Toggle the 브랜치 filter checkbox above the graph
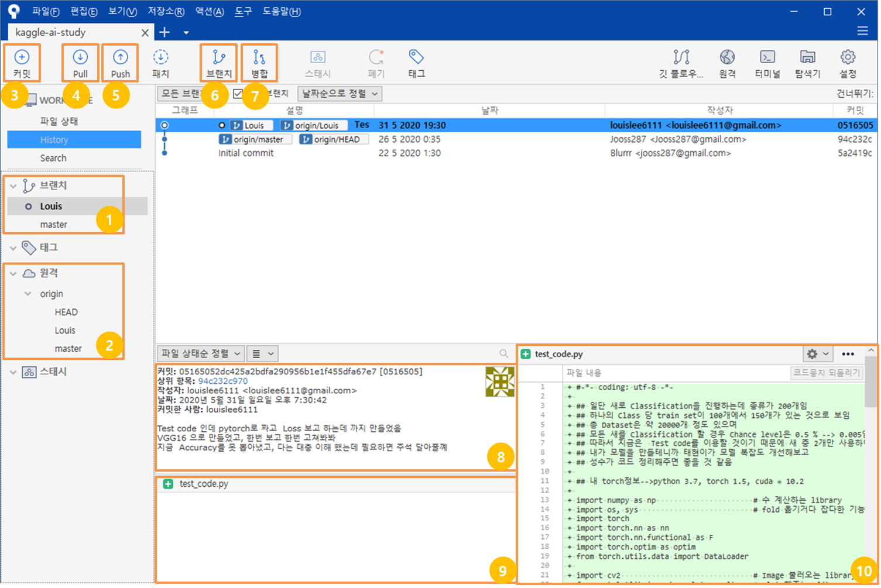 (238, 94)
